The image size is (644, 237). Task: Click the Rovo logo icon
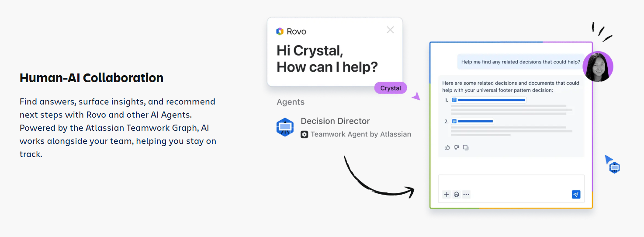280,31
